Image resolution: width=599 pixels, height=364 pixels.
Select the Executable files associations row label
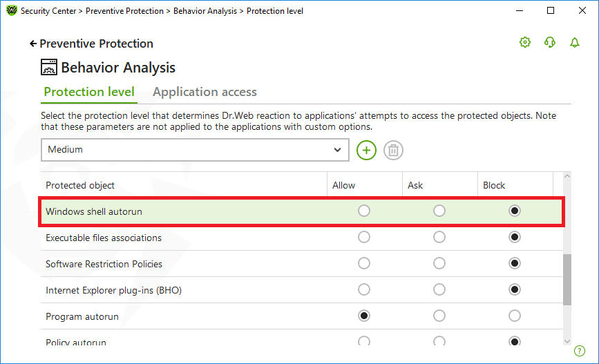pos(104,238)
